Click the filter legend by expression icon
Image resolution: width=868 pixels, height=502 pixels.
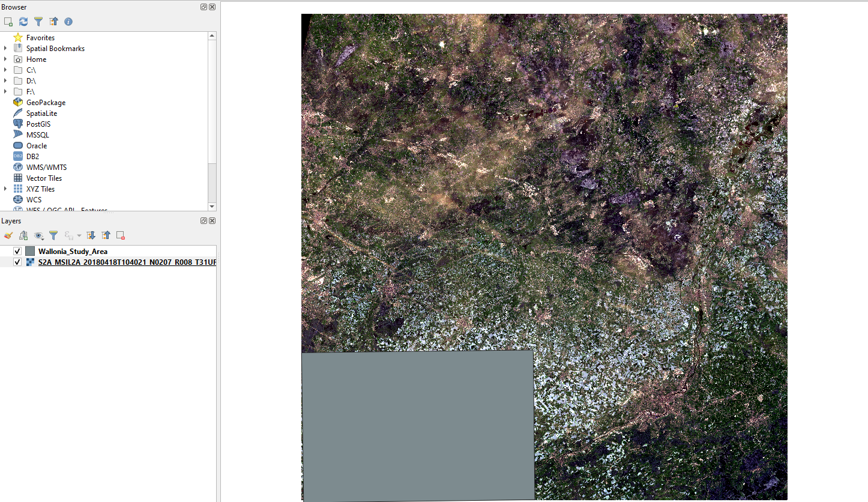(68, 235)
